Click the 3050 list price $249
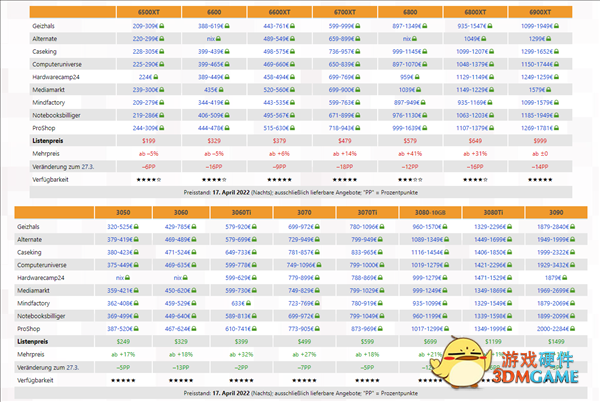600x402 pixels. 123,342
